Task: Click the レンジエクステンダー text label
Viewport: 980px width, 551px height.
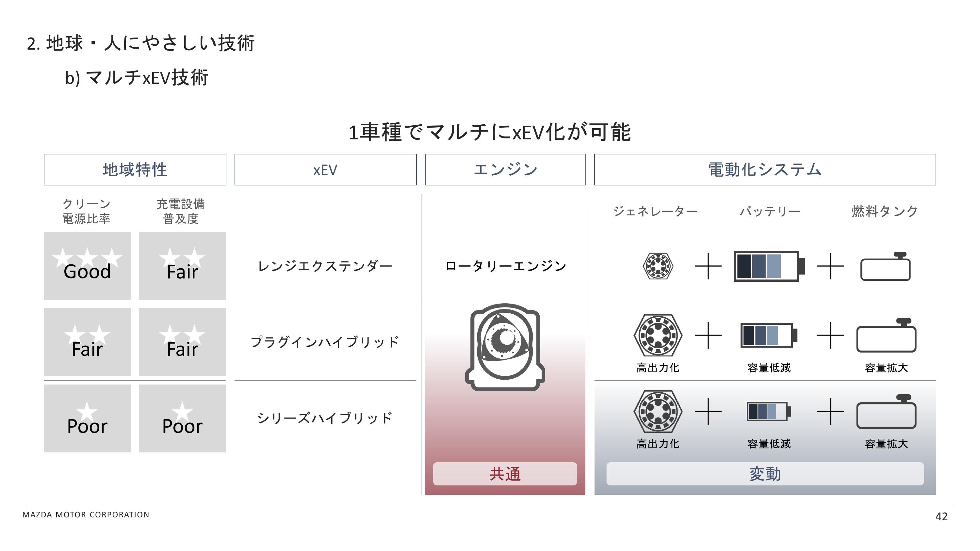Action: (325, 266)
